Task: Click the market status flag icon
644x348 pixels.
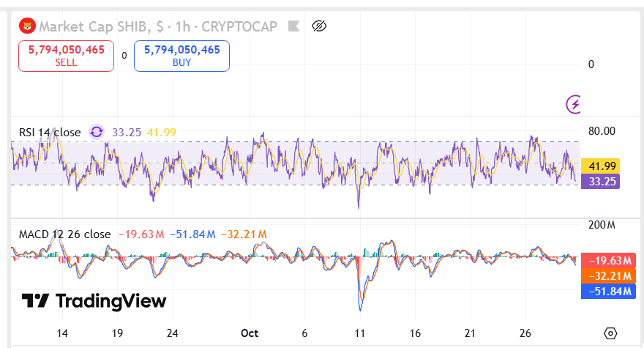Action: tap(293, 26)
